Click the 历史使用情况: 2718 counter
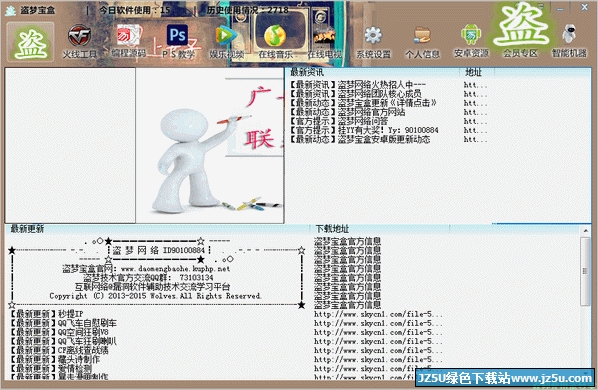The height and width of the screenshot is (390, 598). (247, 10)
